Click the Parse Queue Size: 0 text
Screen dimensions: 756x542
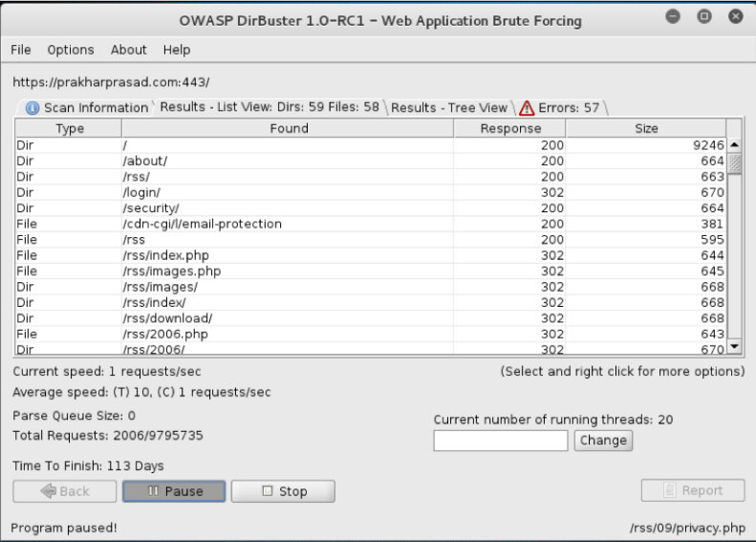(x=74, y=416)
